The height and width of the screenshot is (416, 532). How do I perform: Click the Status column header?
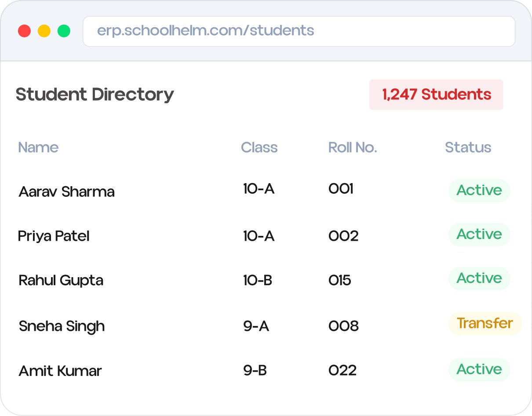[x=468, y=147]
